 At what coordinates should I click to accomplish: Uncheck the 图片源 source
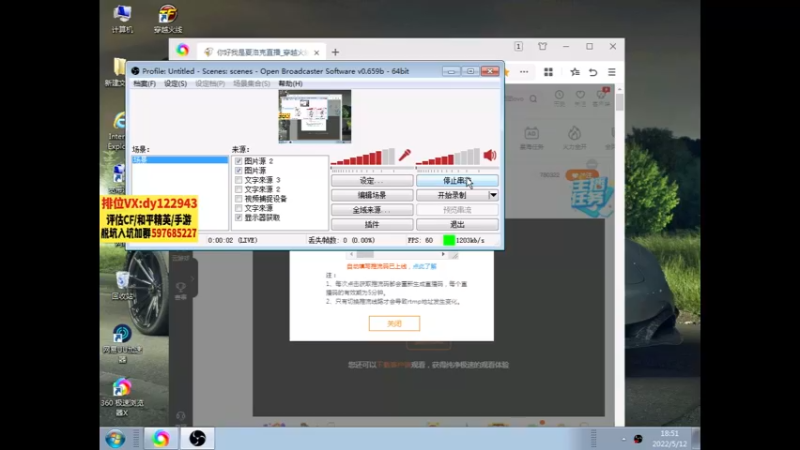pyautogui.click(x=238, y=170)
